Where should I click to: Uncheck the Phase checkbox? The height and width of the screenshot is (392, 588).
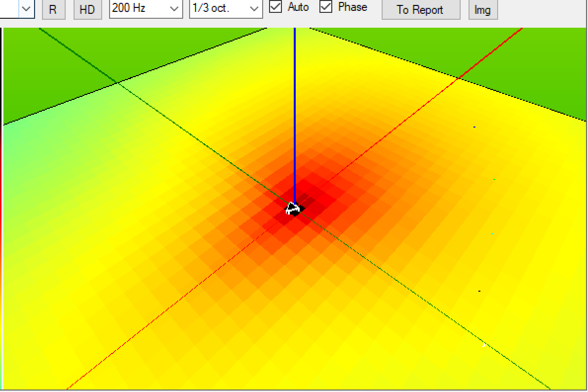pyautogui.click(x=326, y=7)
